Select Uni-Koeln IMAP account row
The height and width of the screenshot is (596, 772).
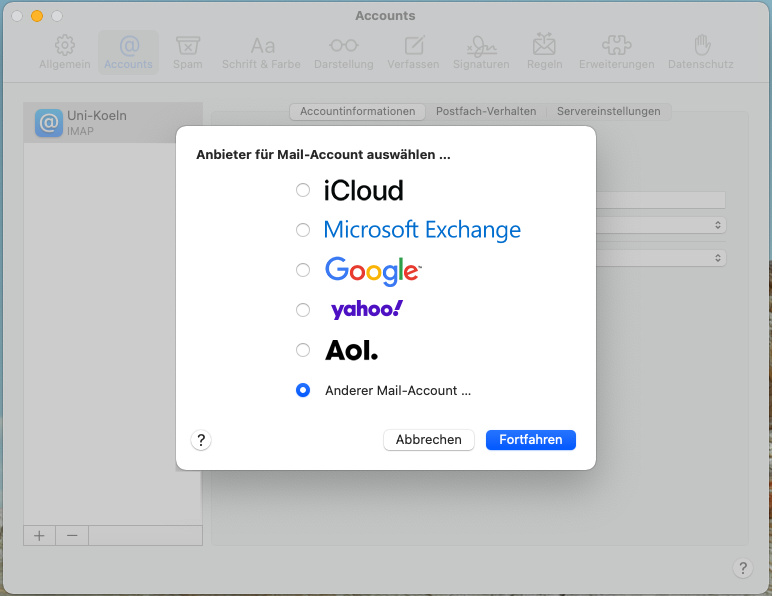[x=113, y=123]
